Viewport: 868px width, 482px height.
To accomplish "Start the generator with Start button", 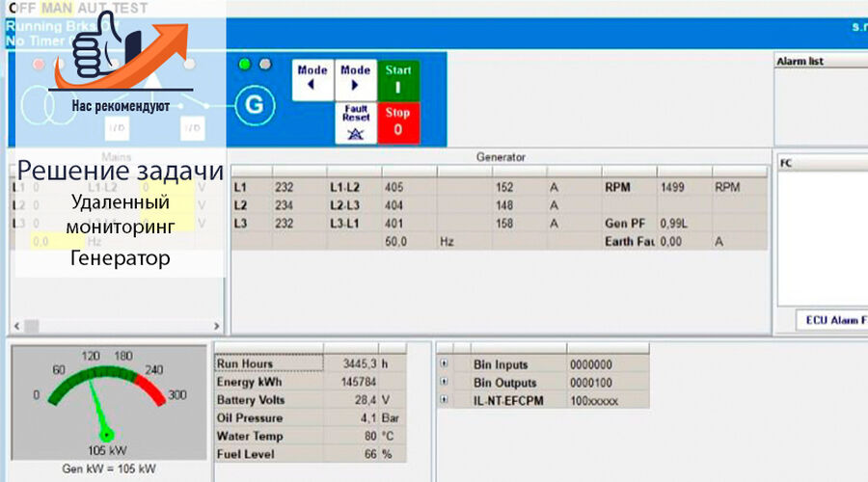I will click(x=398, y=80).
